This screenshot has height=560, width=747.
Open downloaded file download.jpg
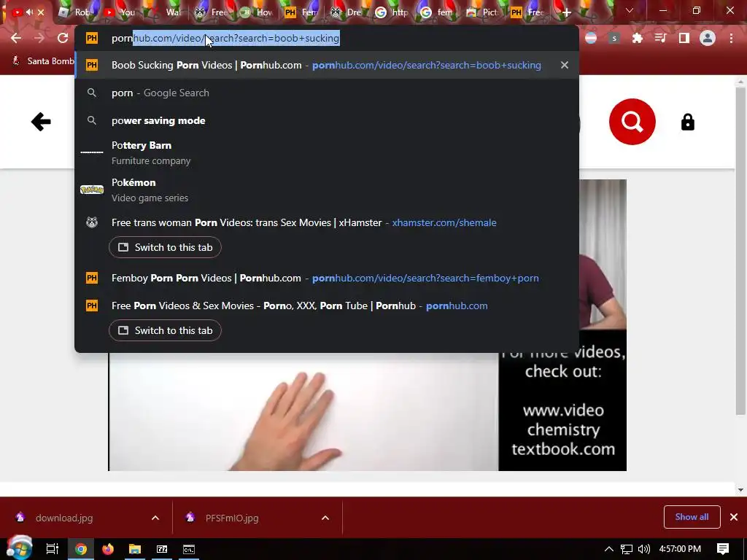coord(64,518)
